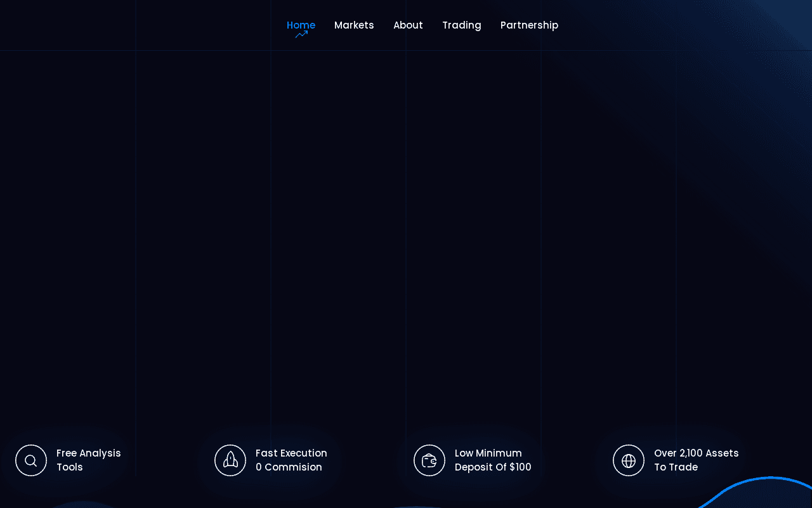Navigate to the Partnership section
This screenshot has width=812, height=508.
pos(529,25)
